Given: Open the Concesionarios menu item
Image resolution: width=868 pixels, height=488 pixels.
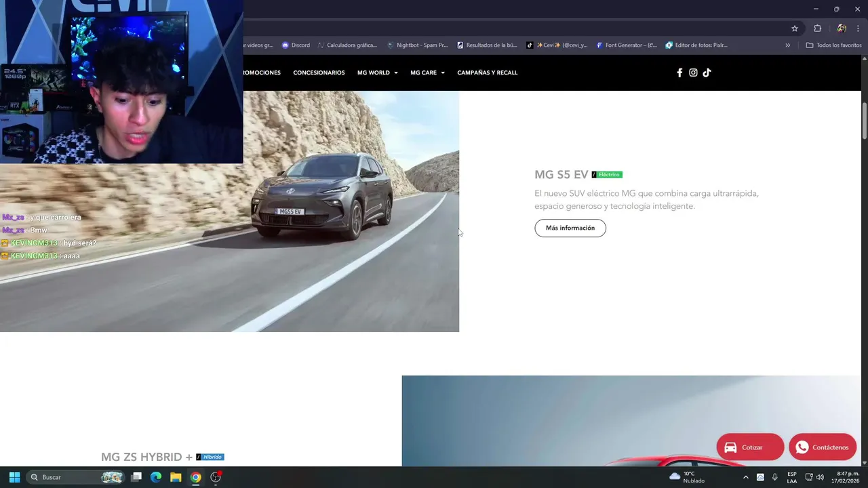Looking at the screenshot, I should 319,73.
